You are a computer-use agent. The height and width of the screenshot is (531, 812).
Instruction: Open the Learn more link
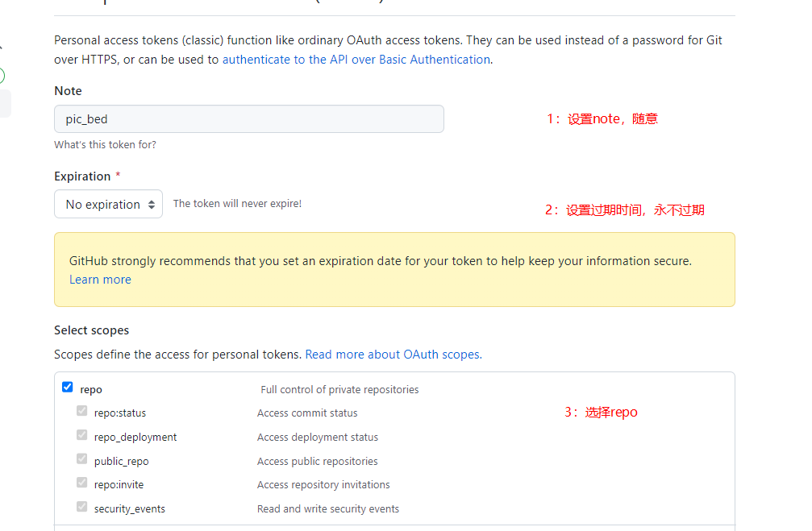(x=100, y=280)
